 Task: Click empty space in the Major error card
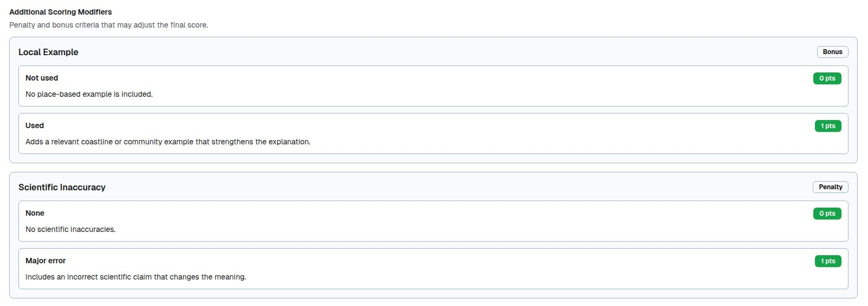(x=541, y=269)
